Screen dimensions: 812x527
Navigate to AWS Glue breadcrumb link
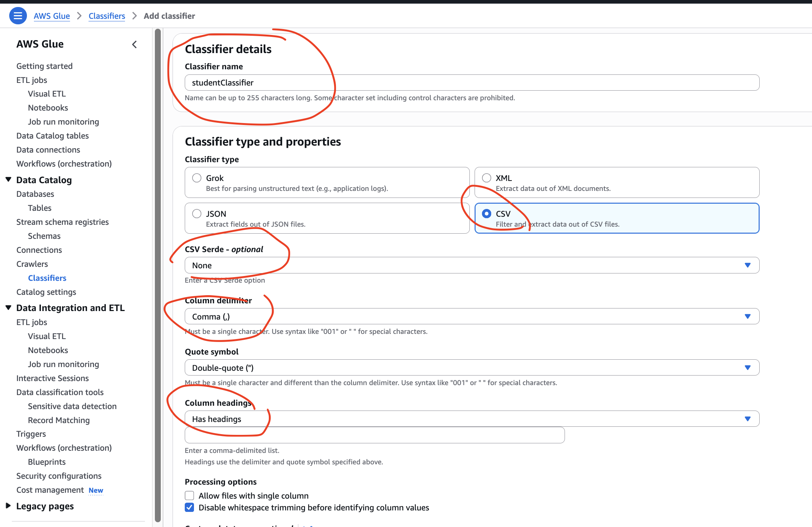52,16
